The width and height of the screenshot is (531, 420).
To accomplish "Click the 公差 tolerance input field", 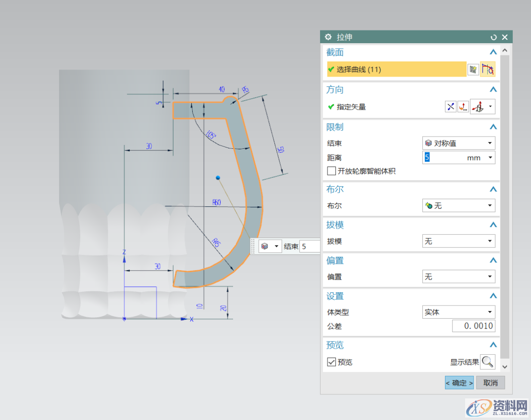I will pos(473,326).
